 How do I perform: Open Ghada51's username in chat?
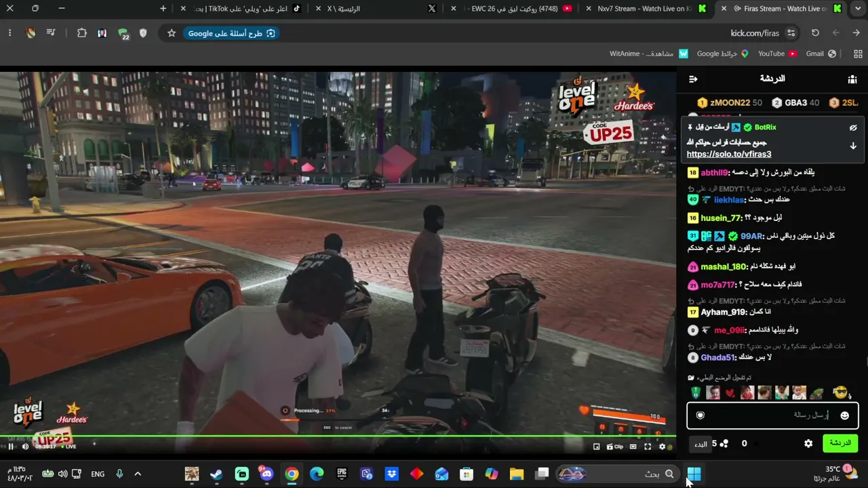point(718,358)
